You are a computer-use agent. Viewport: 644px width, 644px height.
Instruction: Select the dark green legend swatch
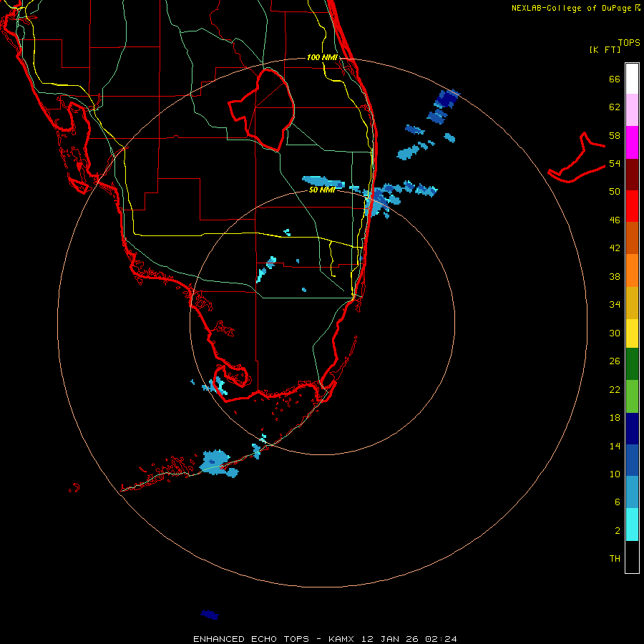[x=632, y=364]
